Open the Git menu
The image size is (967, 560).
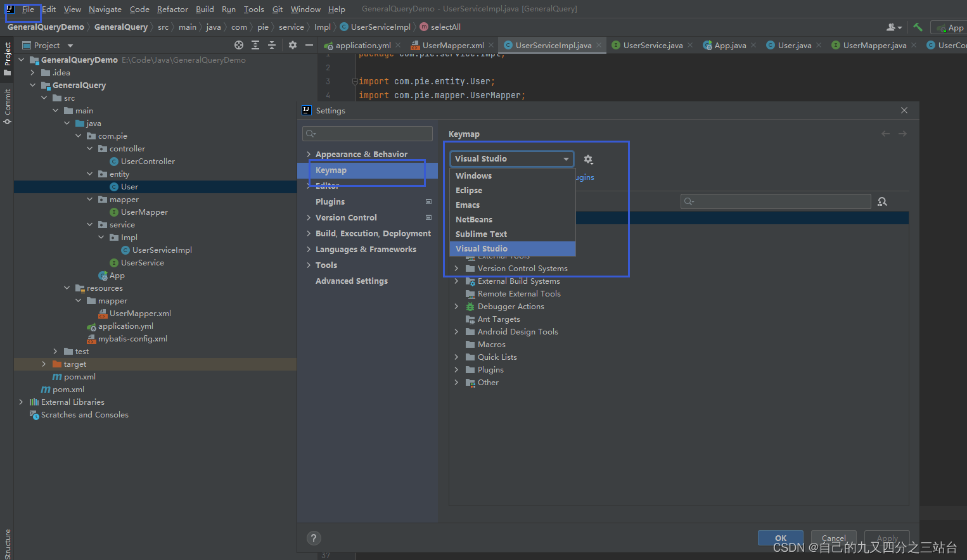[x=278, y=9]
